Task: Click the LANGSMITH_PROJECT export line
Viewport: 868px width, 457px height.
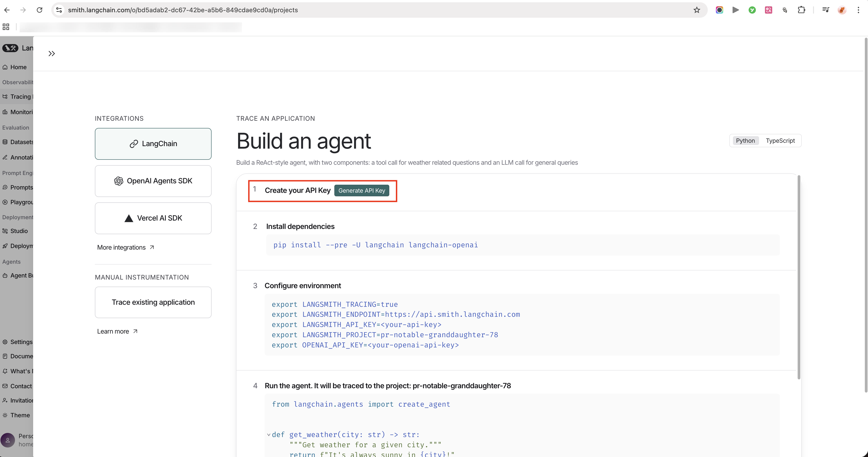Action: coord(385,335)
